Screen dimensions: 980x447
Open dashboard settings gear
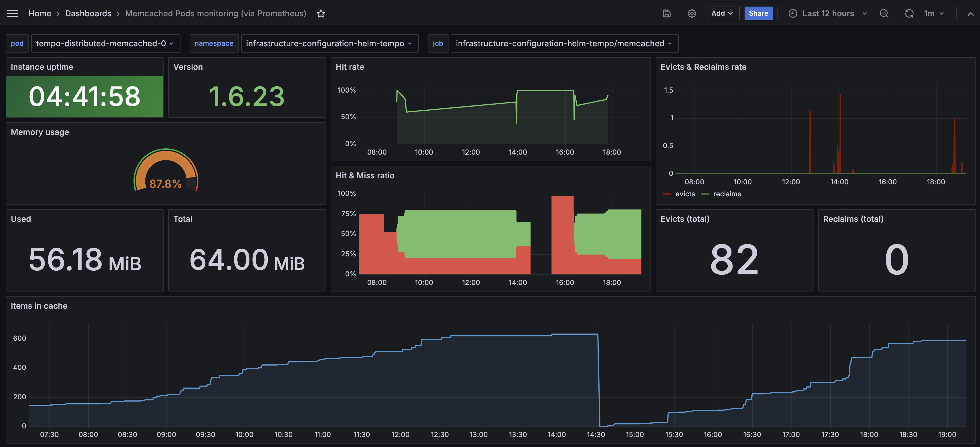692,13
